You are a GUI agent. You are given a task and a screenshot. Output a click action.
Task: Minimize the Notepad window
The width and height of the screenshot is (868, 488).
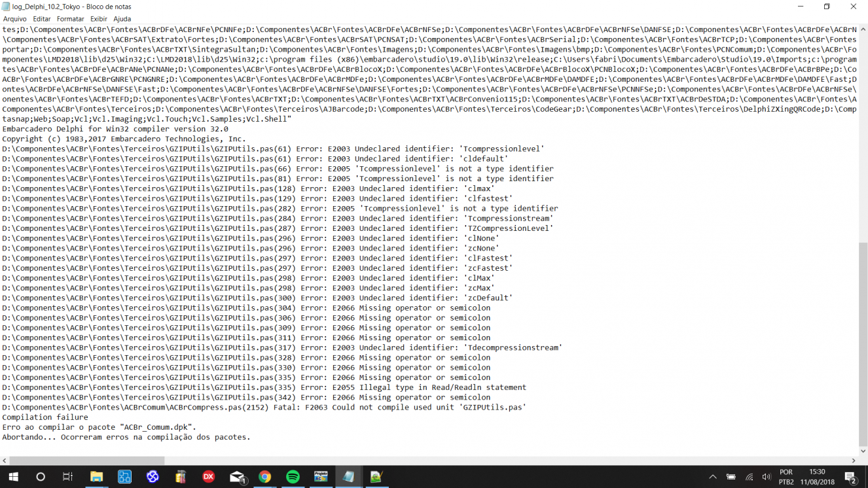pos(801,7)
